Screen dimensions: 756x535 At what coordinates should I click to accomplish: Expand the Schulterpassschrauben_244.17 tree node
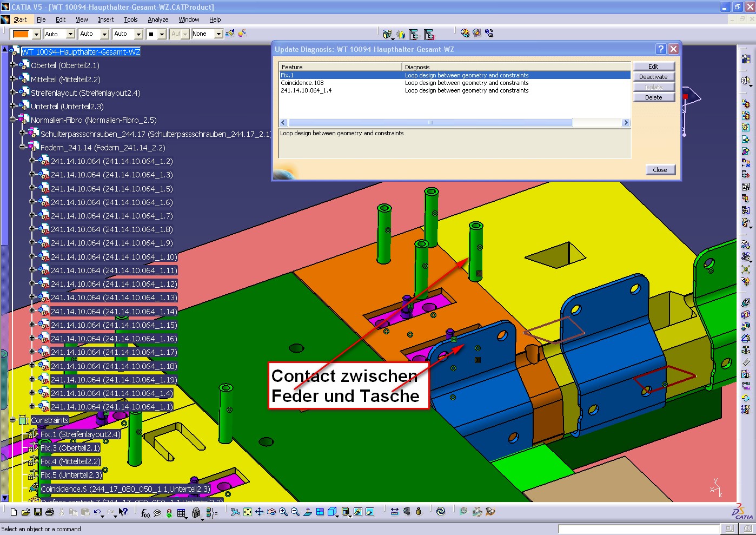pos(22,133)
